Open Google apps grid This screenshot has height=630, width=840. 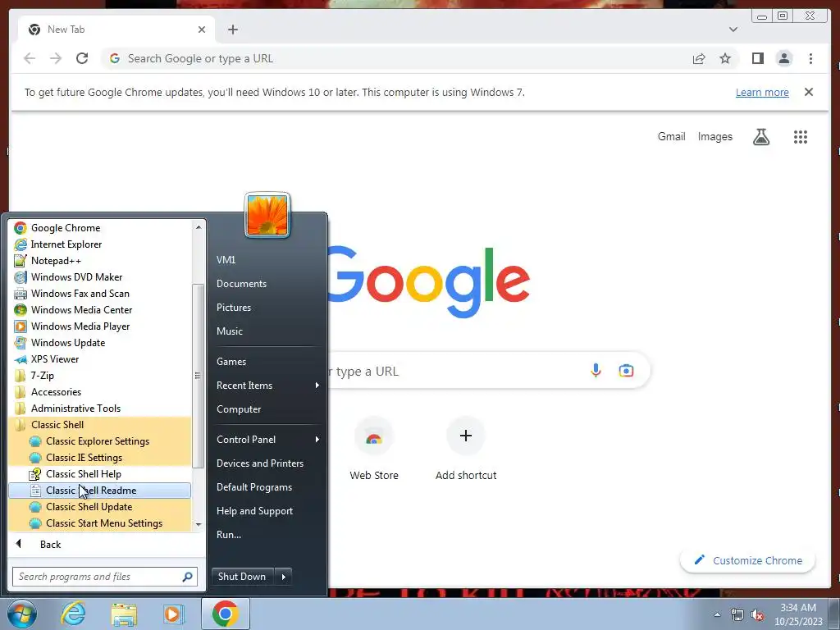[x=801, y=137]
